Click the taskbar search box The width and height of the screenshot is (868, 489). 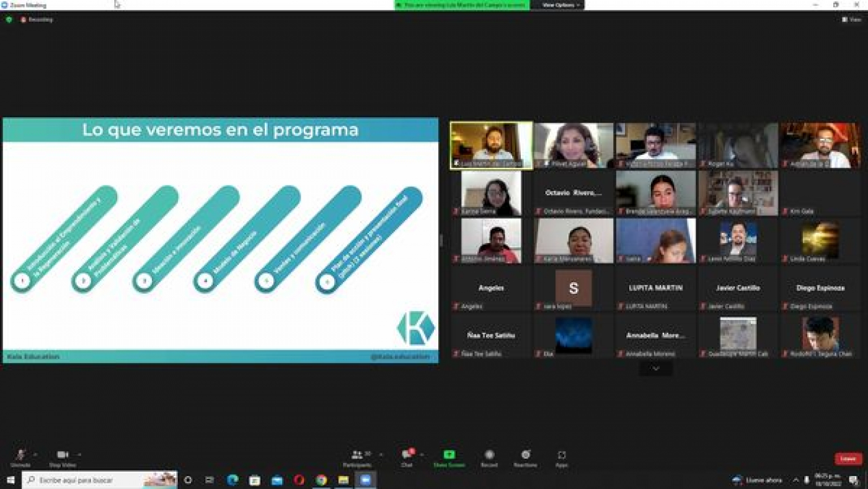pos(99,480)
